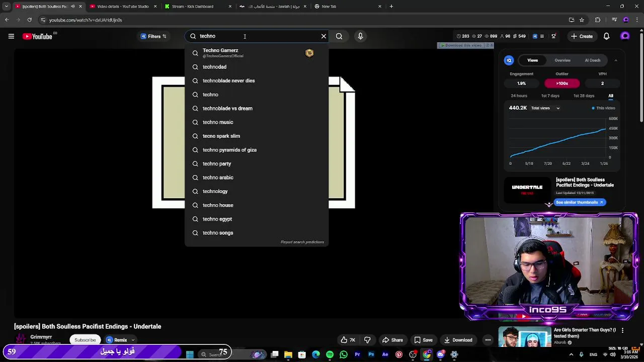Screen dimensions: 644x362
Task: Open the Total views dropdown
Action: (545, 108)
